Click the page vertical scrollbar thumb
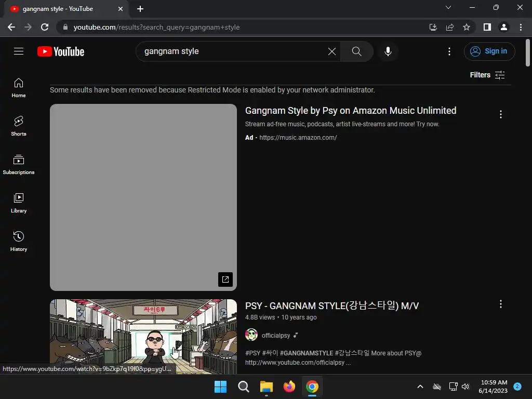The height and width of the screenshot is (399, 532). (528, 52)
